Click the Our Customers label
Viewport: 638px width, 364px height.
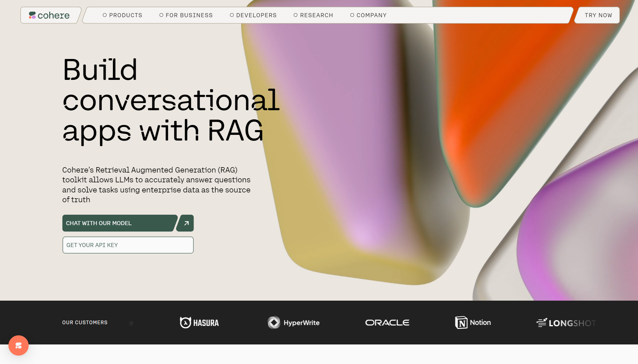tap(85, 323)
